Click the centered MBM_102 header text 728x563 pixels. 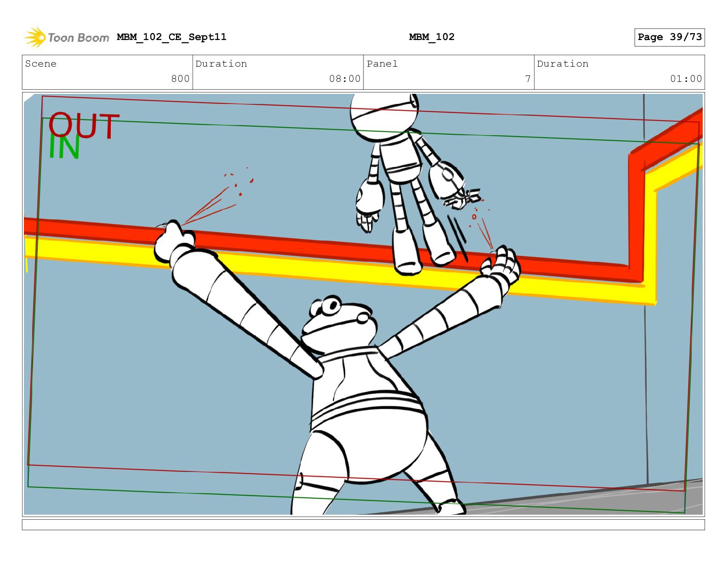tap(432, 37)
